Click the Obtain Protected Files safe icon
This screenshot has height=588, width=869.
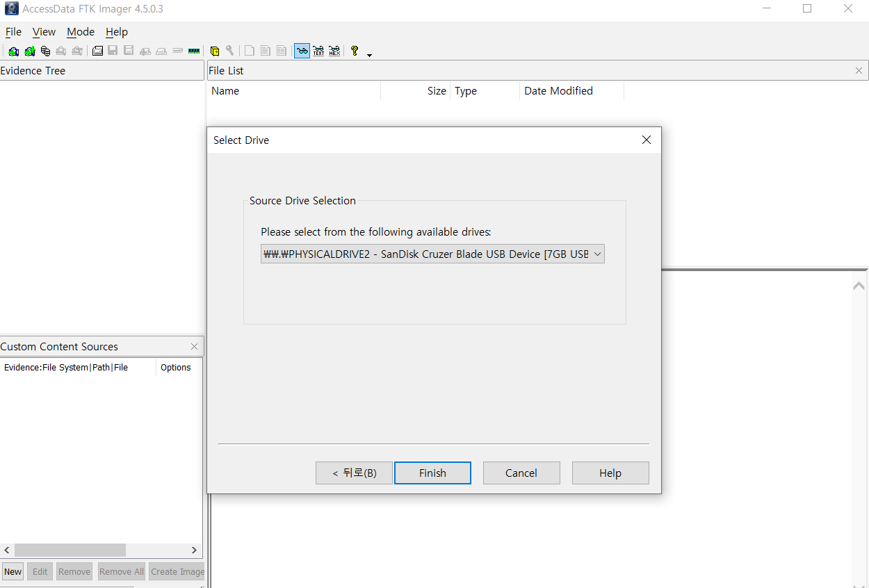click(x=215, y=51)
